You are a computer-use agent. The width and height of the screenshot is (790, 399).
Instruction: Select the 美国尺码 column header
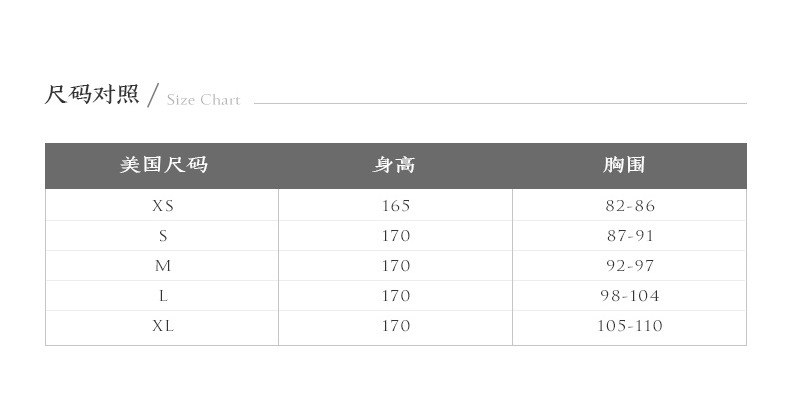click(164, 165)
